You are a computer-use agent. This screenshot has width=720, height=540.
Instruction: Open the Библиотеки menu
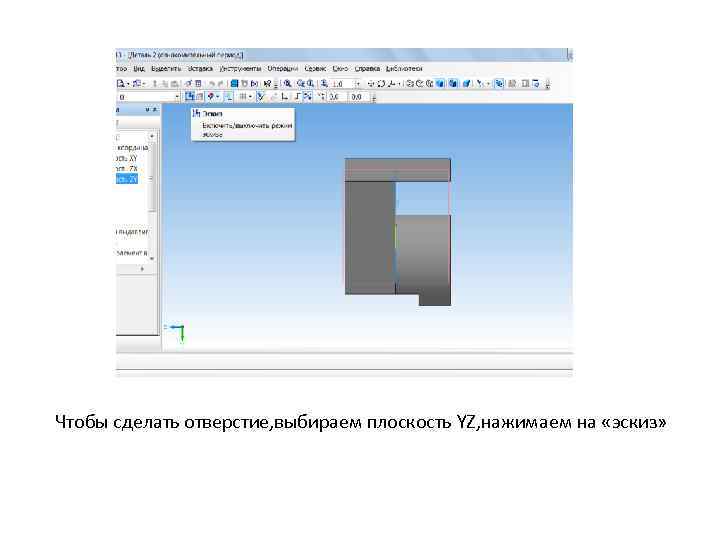coord(404,68)
